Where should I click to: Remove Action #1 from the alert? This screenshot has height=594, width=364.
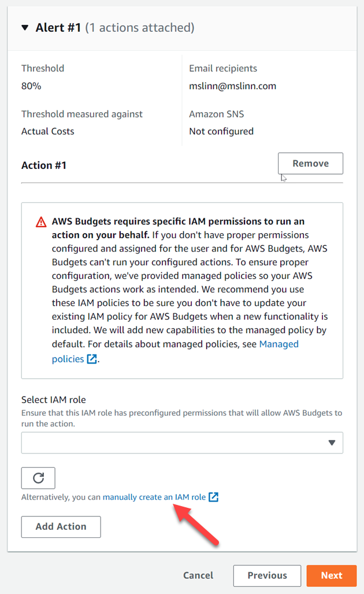310,164
